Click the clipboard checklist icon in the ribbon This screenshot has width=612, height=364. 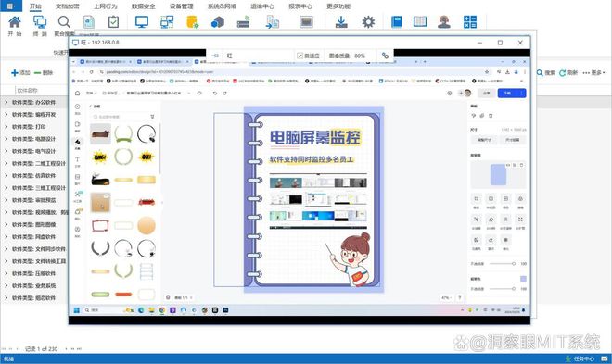point(113,22)
